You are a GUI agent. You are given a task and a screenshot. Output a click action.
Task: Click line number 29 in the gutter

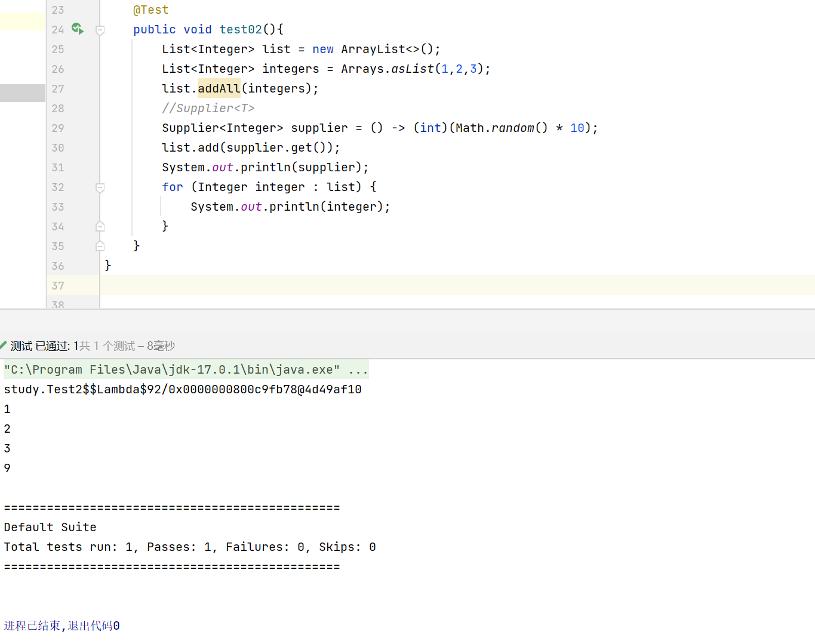(x=58, y=128)
